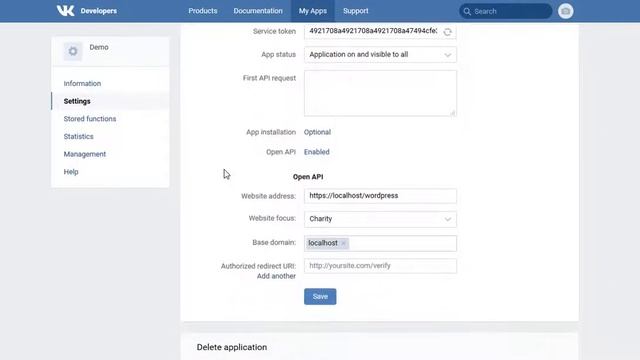Click the First API request text area
The width and height of the screenshot is (640, 360).
(380, 93)
